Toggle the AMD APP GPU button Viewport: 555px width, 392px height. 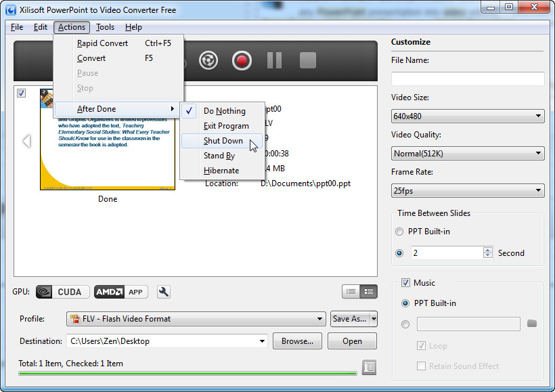click(x=120, y=292)
